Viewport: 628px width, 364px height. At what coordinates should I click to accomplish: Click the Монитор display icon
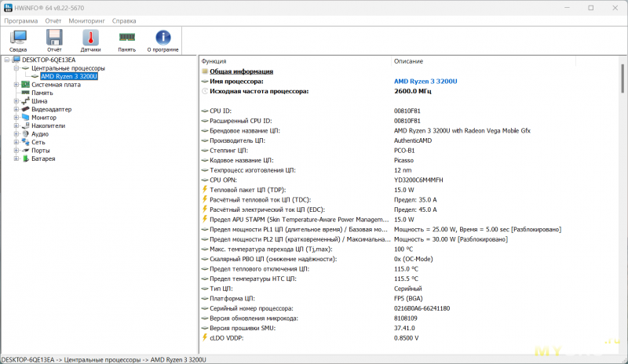[x=26, y=118]
